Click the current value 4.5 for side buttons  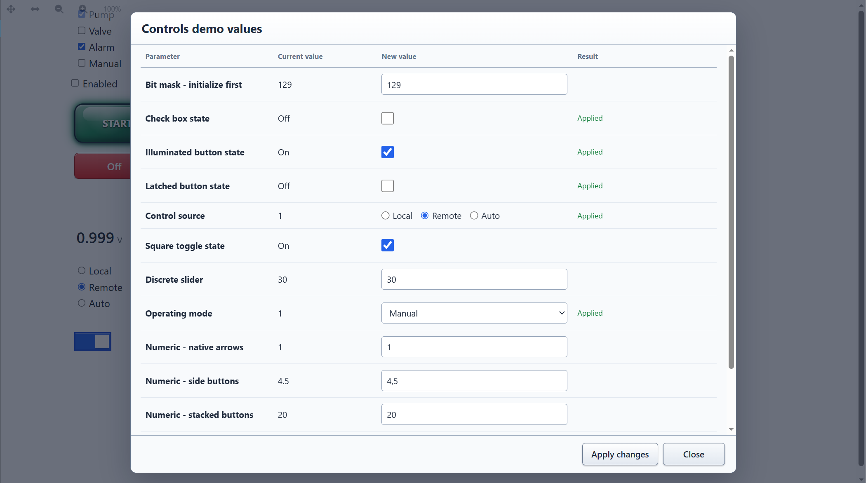pos(283,381)
